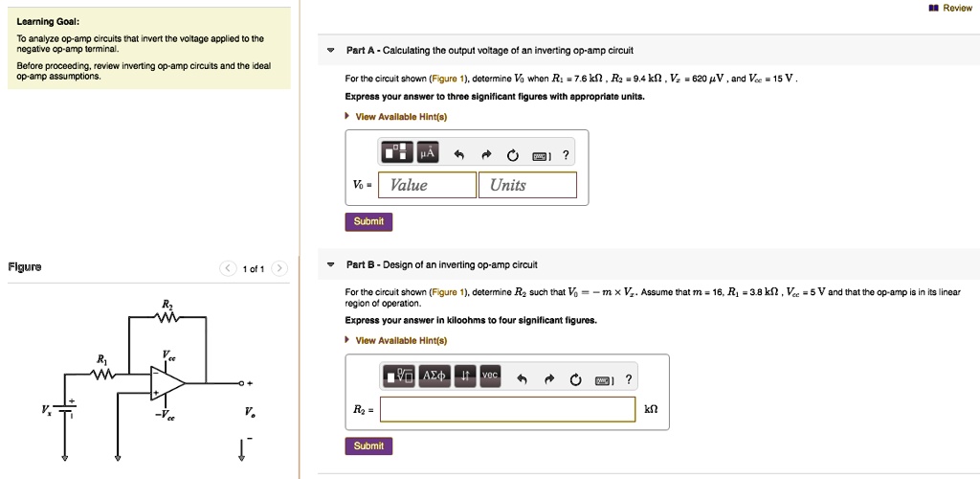980x479 pixels.
Task: Submit the Part A answer
Action: 368,221
